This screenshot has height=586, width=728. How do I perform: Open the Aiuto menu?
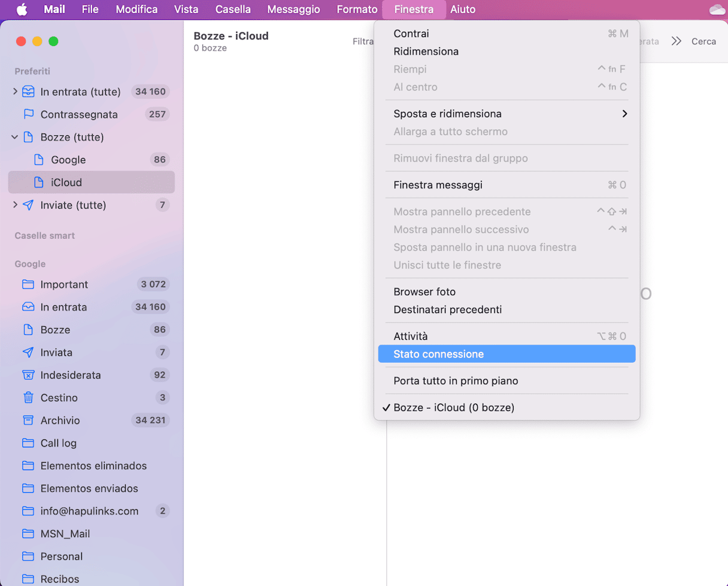tap(463, 10)
